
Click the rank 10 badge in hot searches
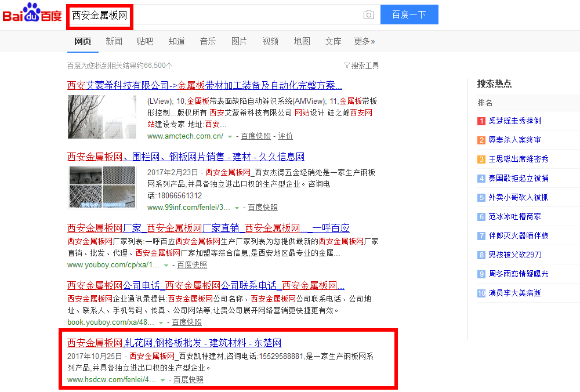click(481, 293)
